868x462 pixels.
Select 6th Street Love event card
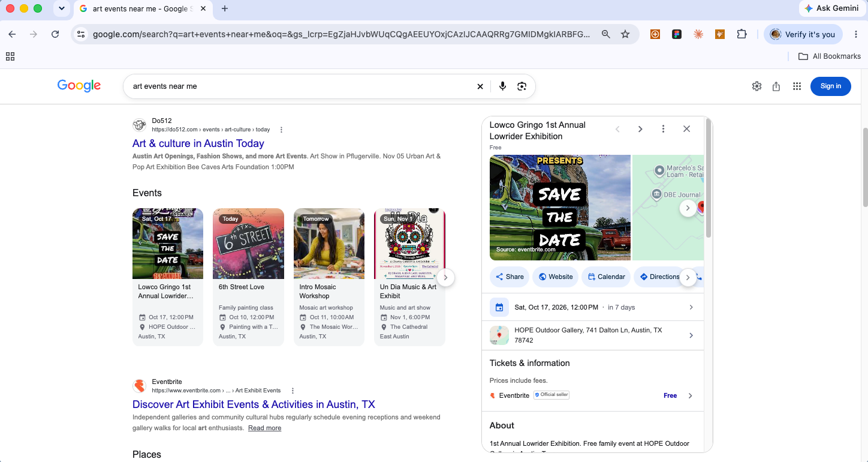pos(248,277)
